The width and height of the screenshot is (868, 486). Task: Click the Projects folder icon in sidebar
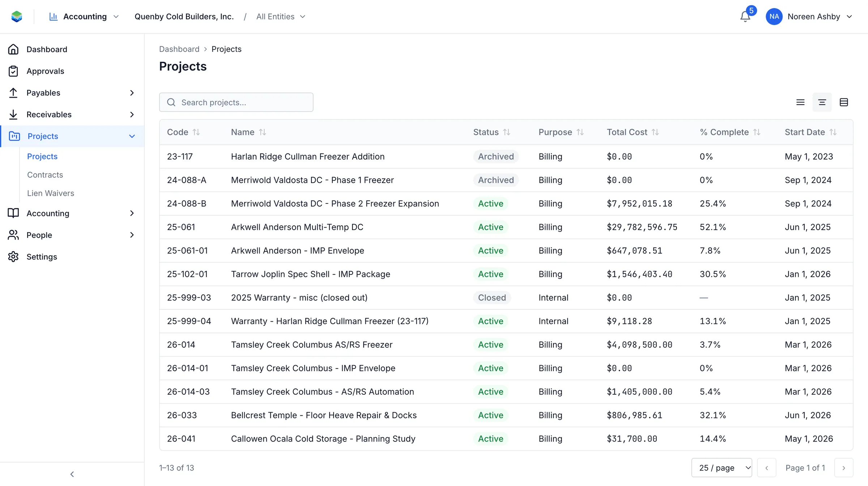click(14, 136)
